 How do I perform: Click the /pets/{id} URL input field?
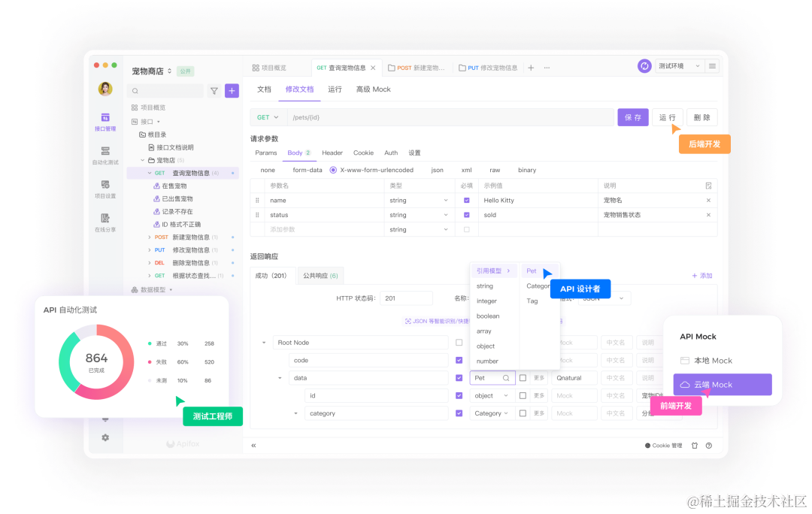pyautogui.click(x=450, y=117)
